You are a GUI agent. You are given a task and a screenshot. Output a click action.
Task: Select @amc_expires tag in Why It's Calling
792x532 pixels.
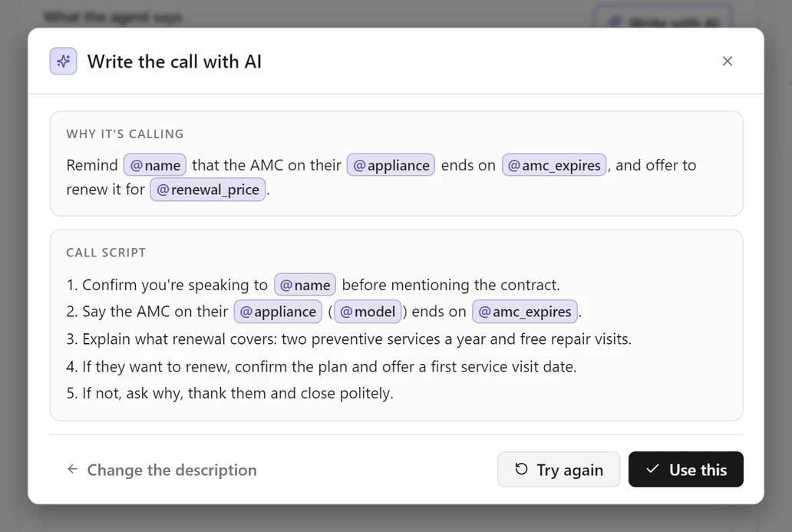(554, 165)
